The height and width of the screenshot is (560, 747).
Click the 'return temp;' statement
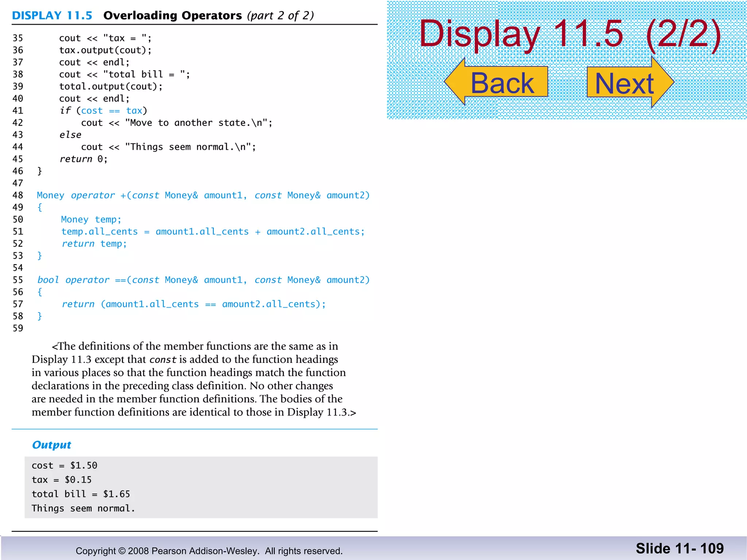click(94, 244)
